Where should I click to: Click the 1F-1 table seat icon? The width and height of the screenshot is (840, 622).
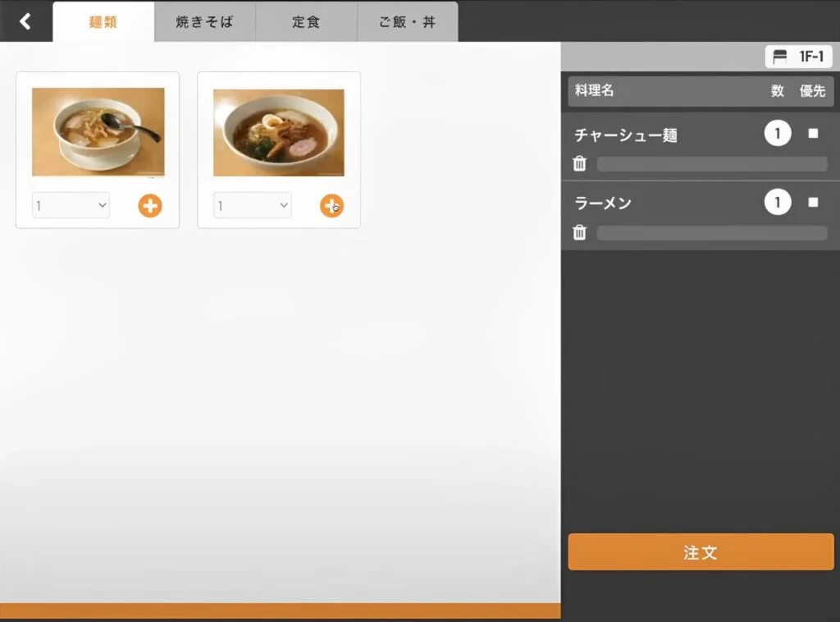pyautogui.click(x=780, y=57)
